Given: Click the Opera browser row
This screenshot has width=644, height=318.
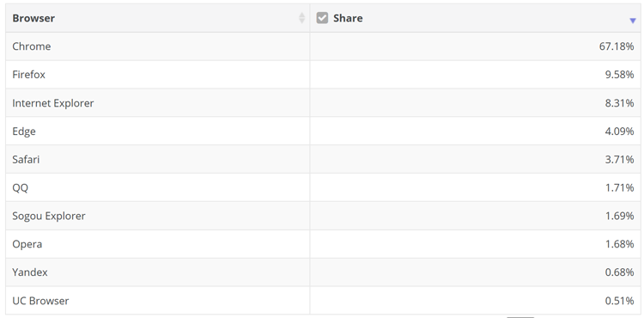Looking at the screenshot, I should click(x=323, y=244).
